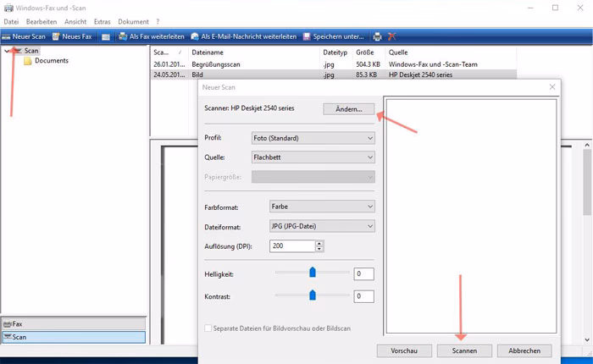593x364 pixels.
Task: Start a new scan from toolbar
Action: (x=24, y=36)
